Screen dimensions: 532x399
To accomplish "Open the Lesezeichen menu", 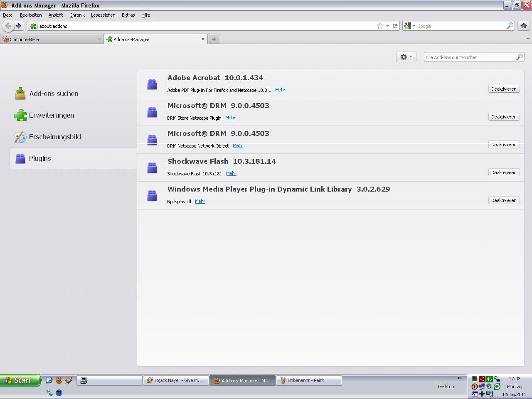I will pos(103,15).
